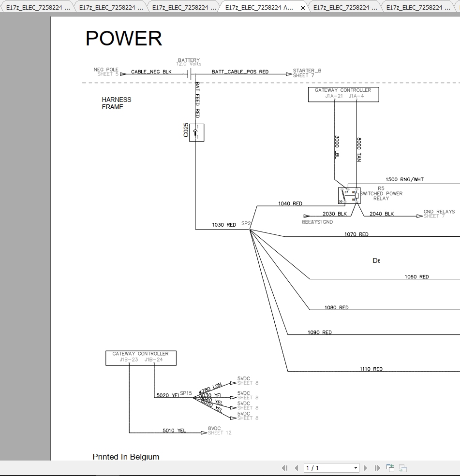Select the previous page icon
The height and width of the screenshot is (476, 460).
(x=297, y=468)
